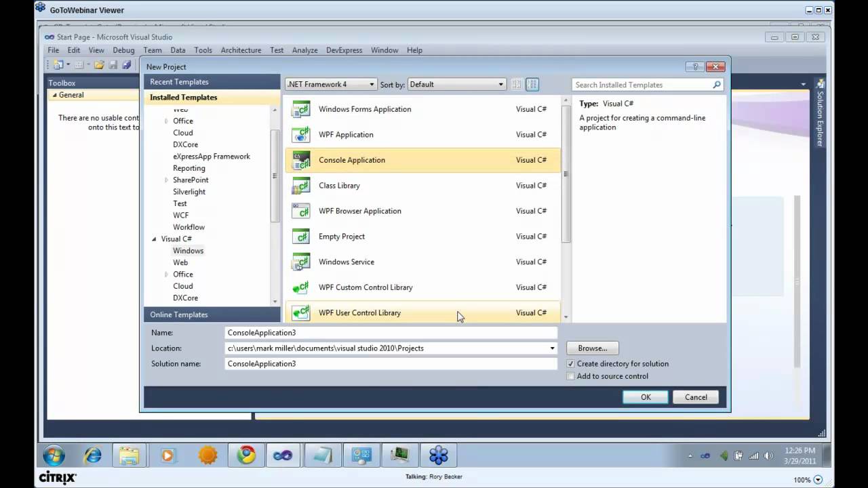The image size is (868, 488).
Task: Click the New Project dialog help button
Action: [694, 66]
